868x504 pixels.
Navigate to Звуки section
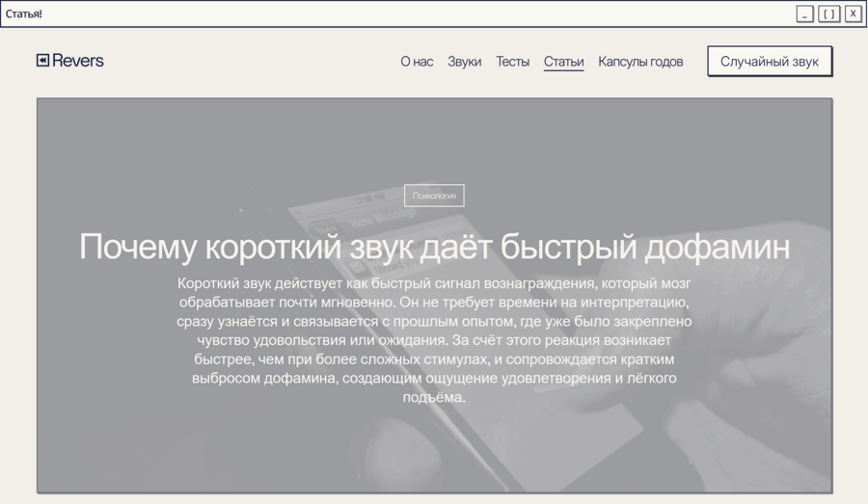click(465, 62)
